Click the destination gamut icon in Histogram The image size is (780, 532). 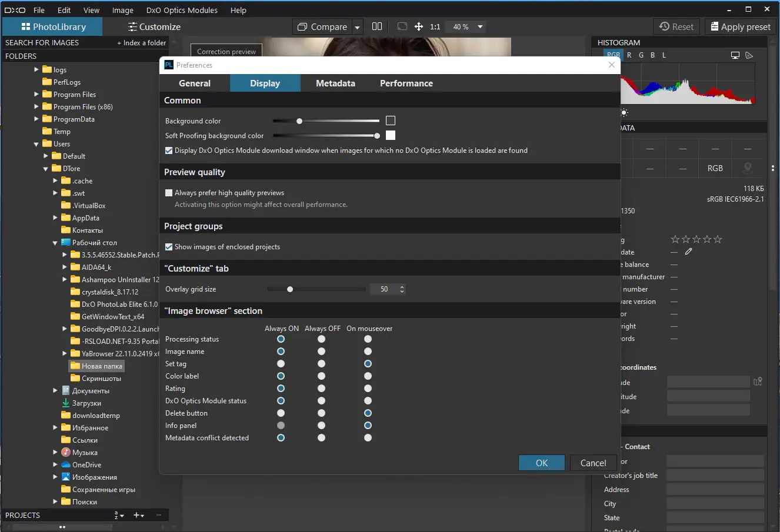coord(749,55)
